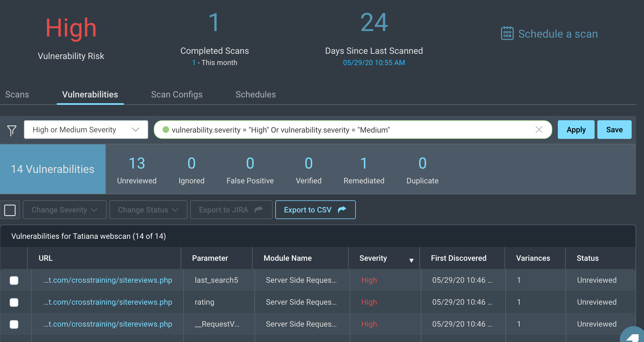The width and height of the screenshot is (644, 342).
Task: Click the Save filter button
Action: [614, 130]
